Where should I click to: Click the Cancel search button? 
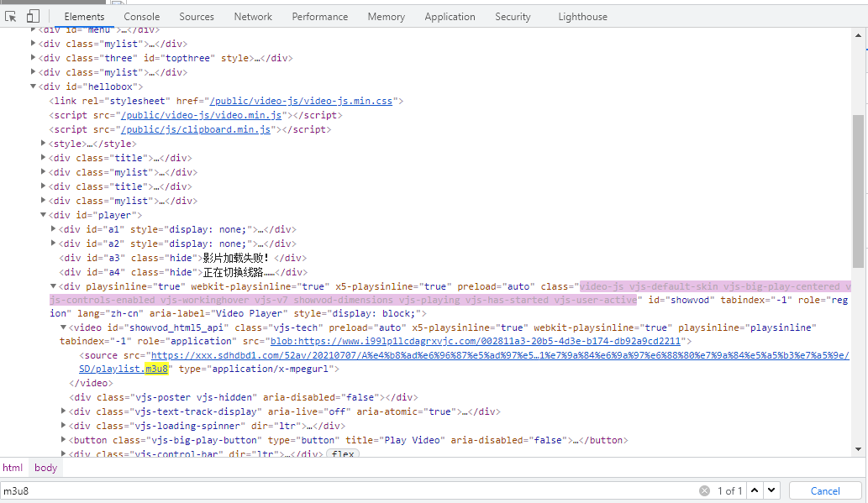coord(825,491)
